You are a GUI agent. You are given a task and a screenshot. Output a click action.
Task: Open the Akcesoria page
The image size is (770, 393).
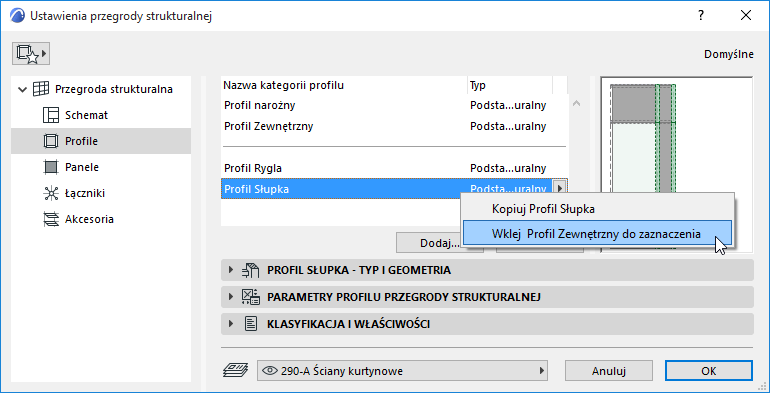pos(89,219)
